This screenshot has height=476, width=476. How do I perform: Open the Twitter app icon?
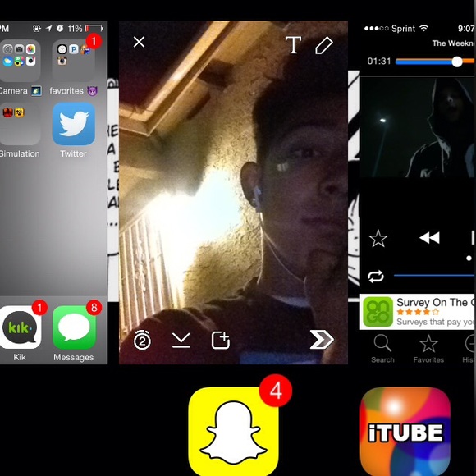click(74, 124)
